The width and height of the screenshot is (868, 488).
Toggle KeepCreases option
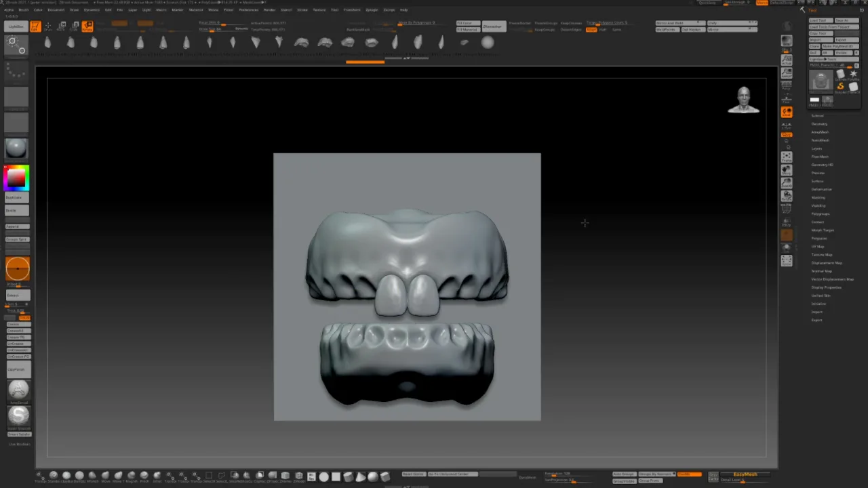[x=571, y=23]
